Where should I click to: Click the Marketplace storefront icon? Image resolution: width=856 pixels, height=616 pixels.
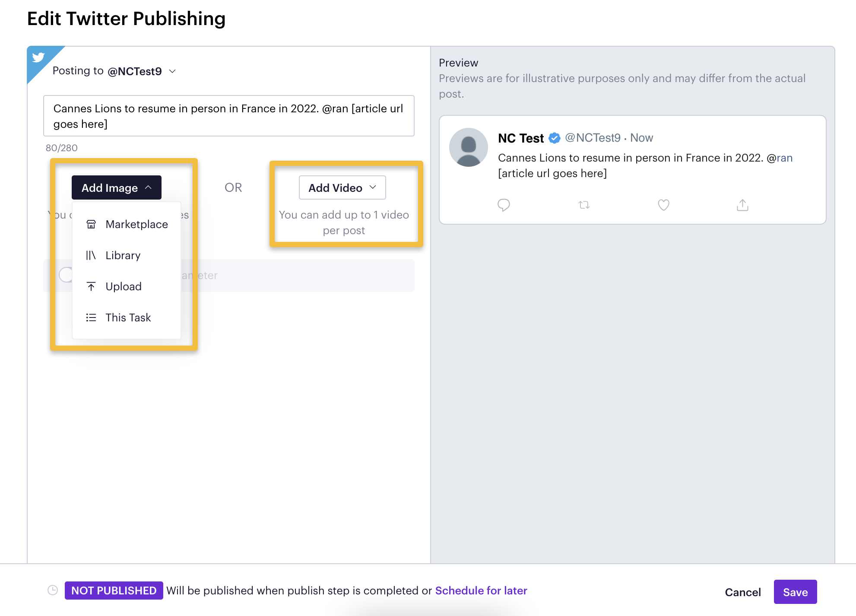coord(91,224)
